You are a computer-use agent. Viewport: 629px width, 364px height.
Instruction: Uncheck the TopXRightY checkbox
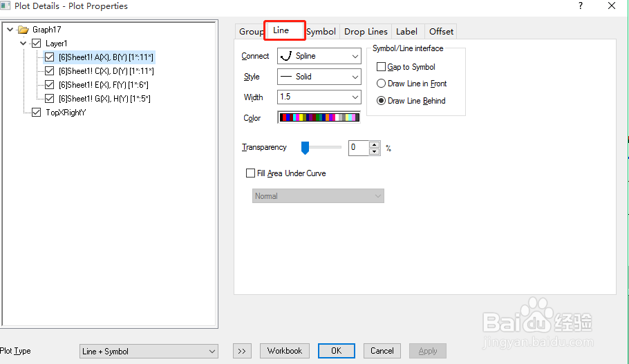37,113
